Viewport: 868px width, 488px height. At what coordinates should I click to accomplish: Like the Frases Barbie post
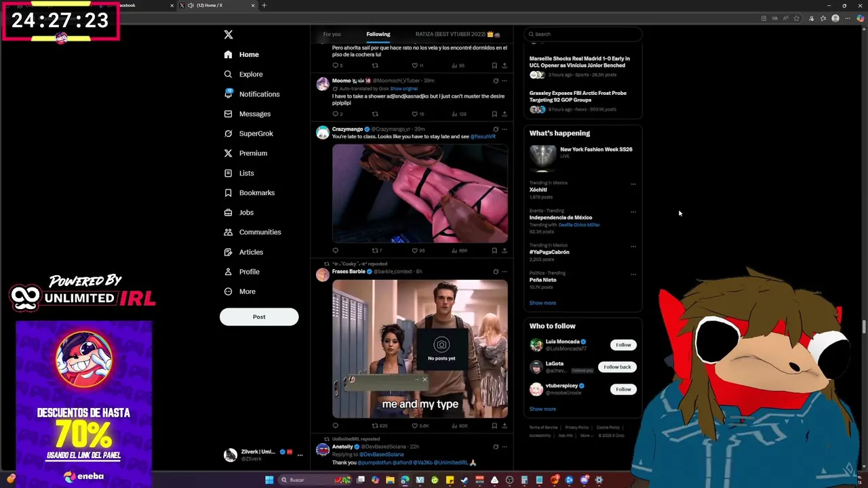(415, 426)
